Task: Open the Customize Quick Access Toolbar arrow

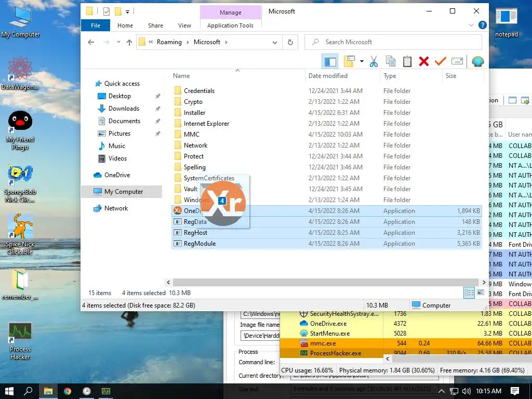Action: coord(128,12)
